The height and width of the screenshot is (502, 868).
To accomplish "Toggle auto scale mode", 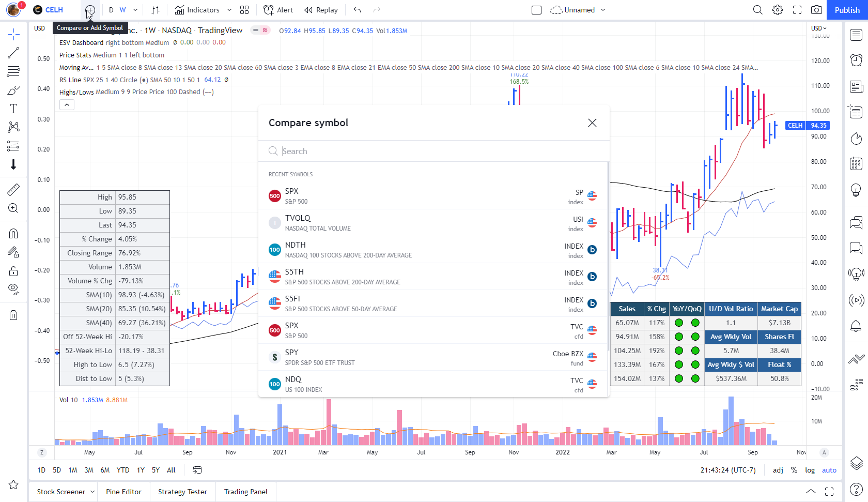I will (x=829, y=470).
